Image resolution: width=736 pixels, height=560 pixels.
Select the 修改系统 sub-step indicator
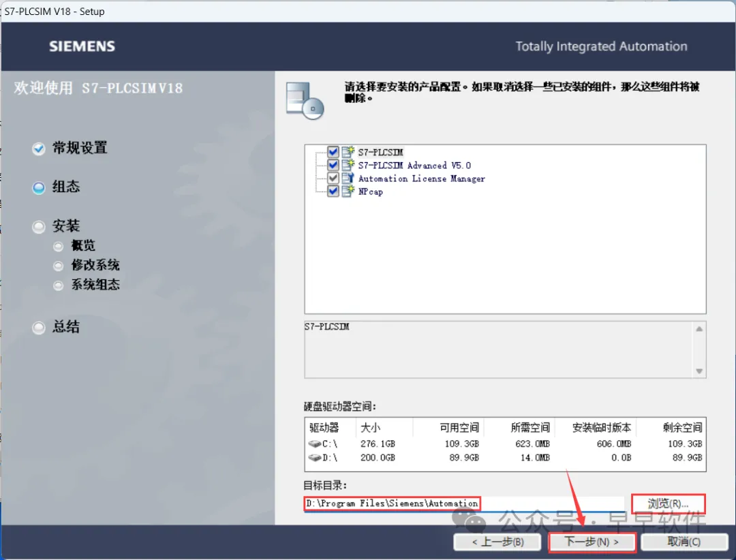pyautogui.click(x=58, y=266)
